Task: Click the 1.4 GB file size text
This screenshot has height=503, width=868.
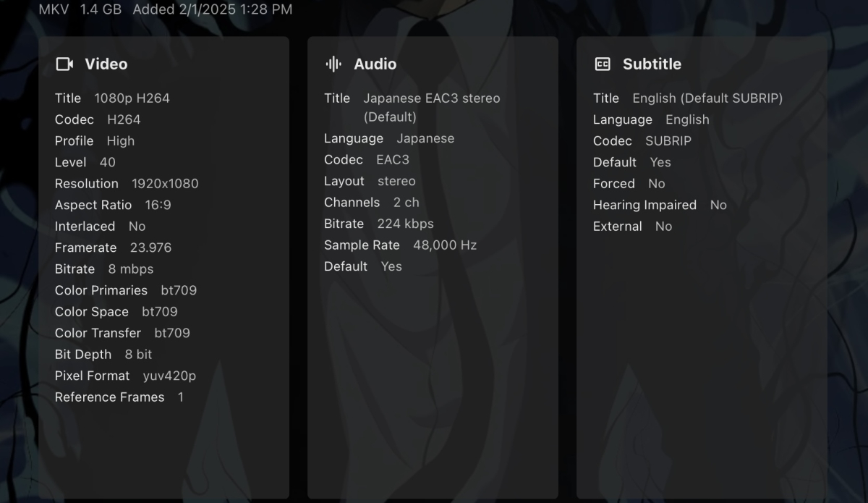Action: pyautogui.click(x=101, y=9)
